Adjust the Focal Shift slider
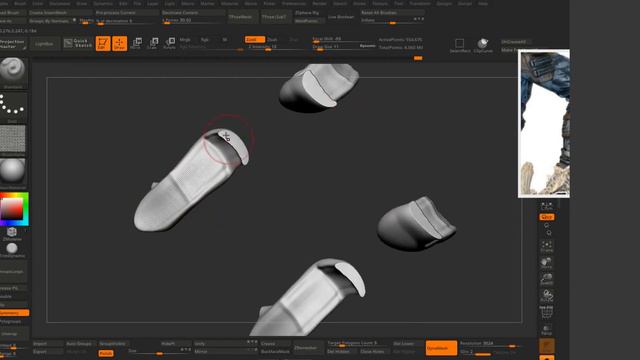The width and height of the screenshot is (640, 360). tap(343, 40)
